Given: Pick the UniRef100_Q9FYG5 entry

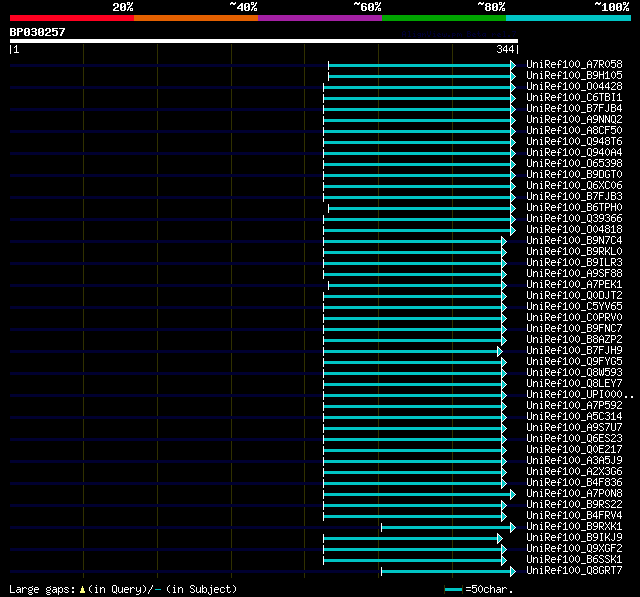Looking at the screenshot, I should tap(574, 362).
